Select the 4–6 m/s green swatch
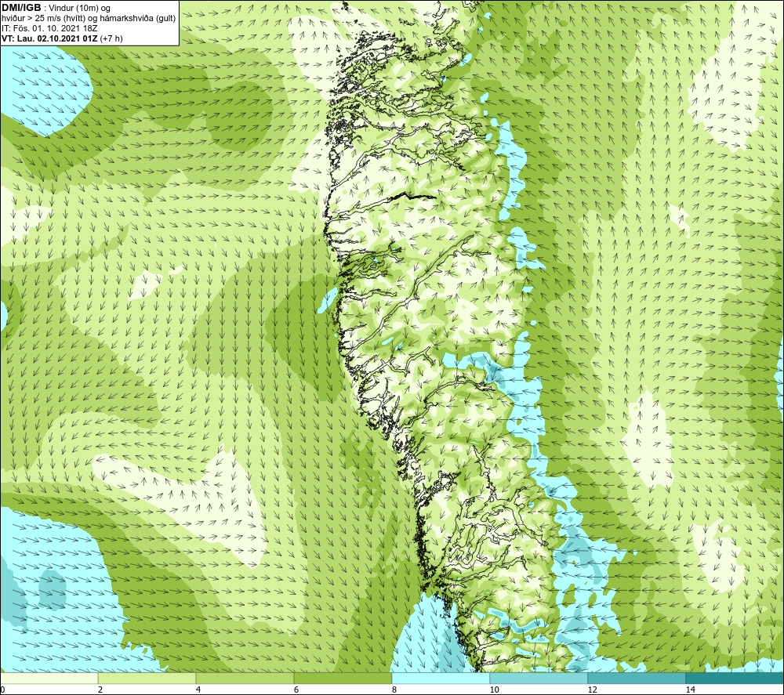The image size is (784, 695). (x=245, y=679)
